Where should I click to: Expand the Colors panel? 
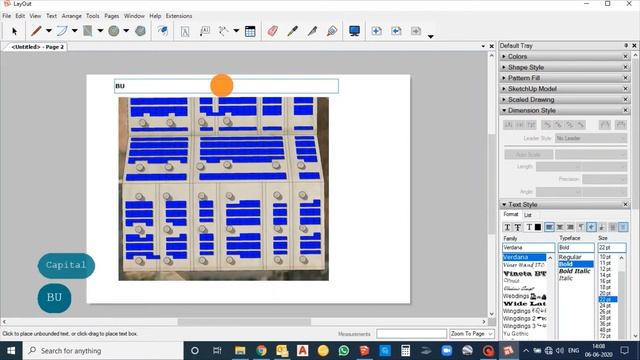coord(563,56)
